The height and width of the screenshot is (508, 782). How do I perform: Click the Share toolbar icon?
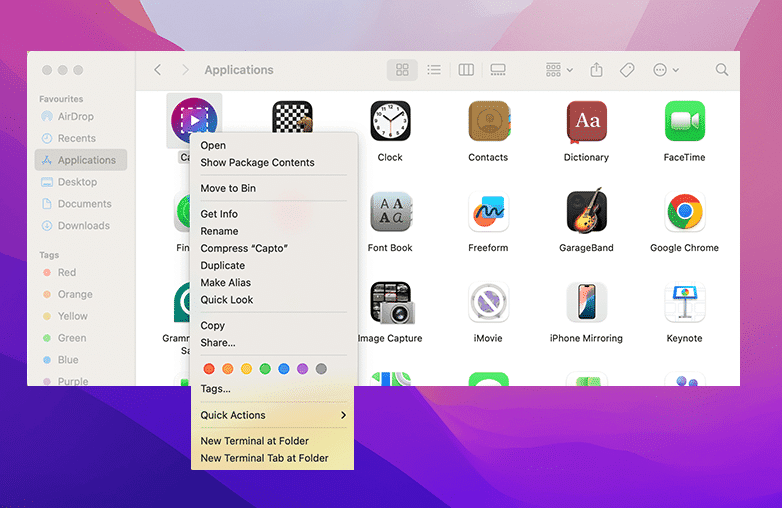[596, 70]
